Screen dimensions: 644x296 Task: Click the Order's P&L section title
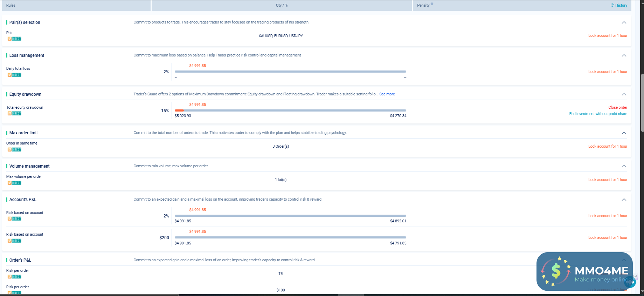(20, 260)
